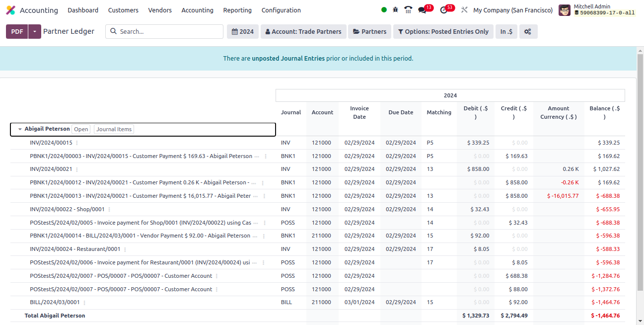Open options menu for line PBNK1/2024/00012
The width and height of the screenshot is (644, 325).
coord(262,182)
